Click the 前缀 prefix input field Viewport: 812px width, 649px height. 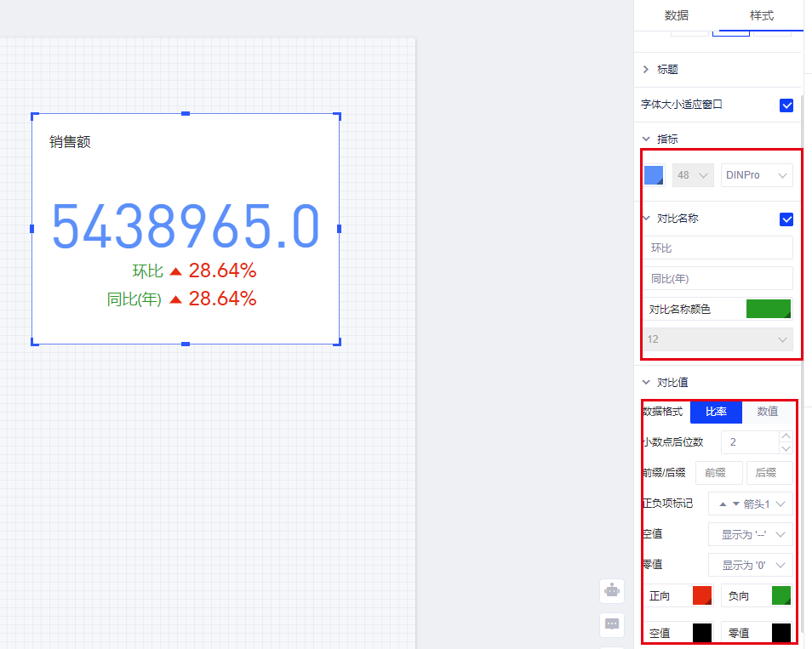pyautogui.click(x=718, y=473)
